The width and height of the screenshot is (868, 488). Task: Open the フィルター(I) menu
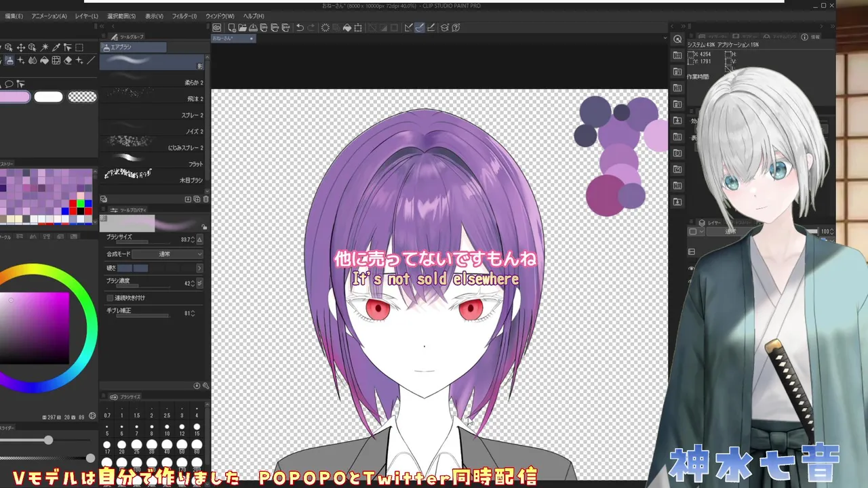184,16
